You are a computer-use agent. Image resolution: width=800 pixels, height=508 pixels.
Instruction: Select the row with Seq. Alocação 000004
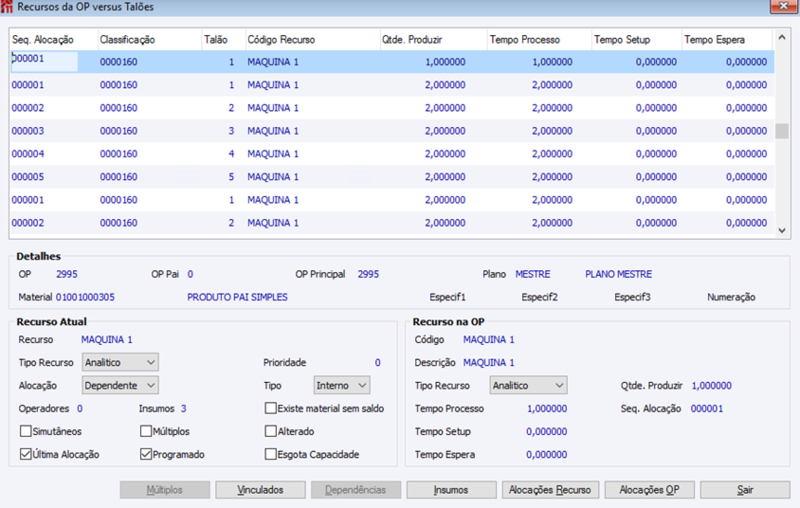click(392, 154)
